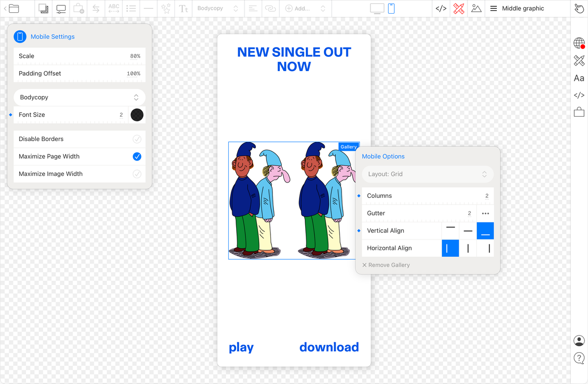Insert a bulleted list

coord(131,8)
